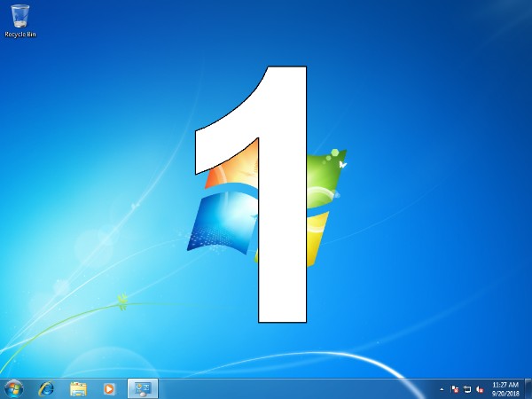532x399 pixels.
Task: Open the Windows Start menu
Action: (14, 389)
